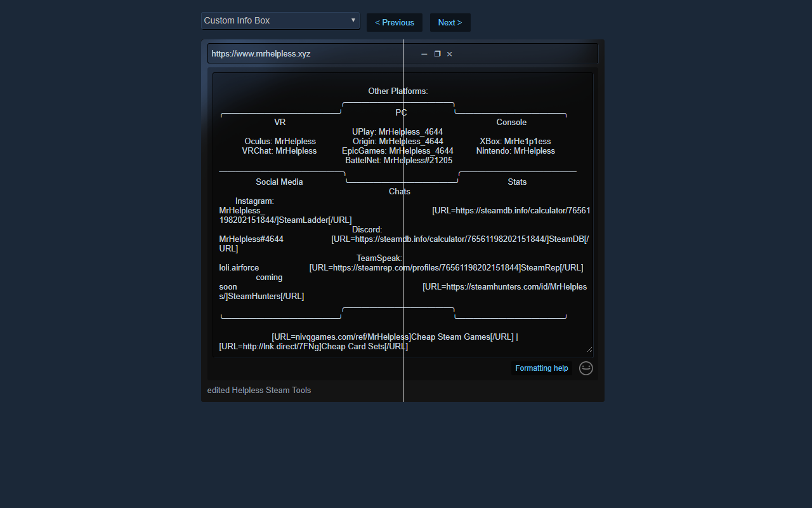
Task: Click the minimize symbol in the title field
Action: pyautogui.click(x=424, y=54)
